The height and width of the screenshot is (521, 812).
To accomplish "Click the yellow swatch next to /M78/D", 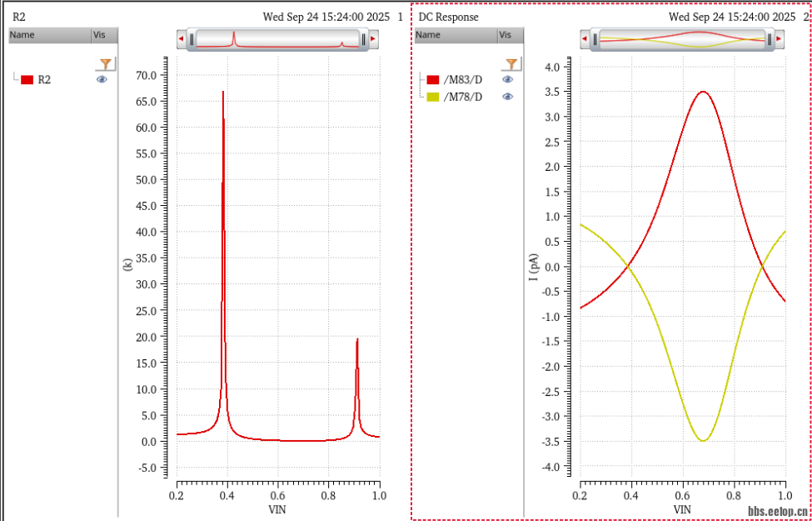I will pyautogui.click(x=433, y=97).
